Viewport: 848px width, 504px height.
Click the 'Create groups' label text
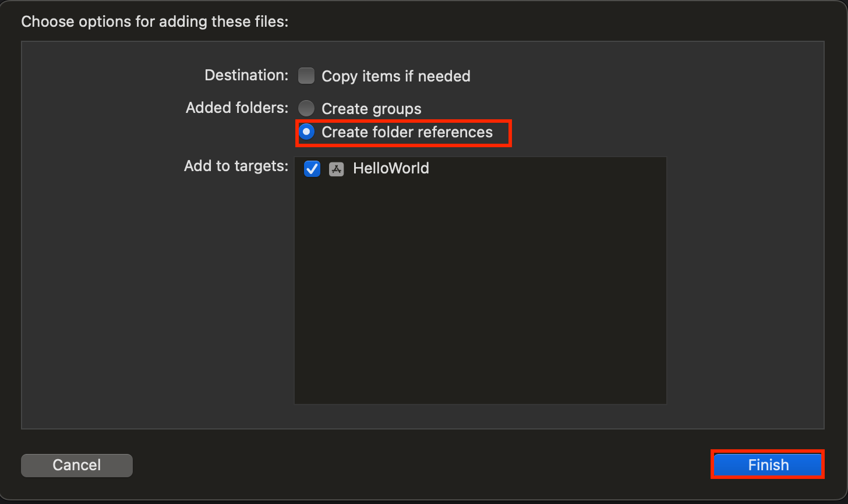coord(371,109)
